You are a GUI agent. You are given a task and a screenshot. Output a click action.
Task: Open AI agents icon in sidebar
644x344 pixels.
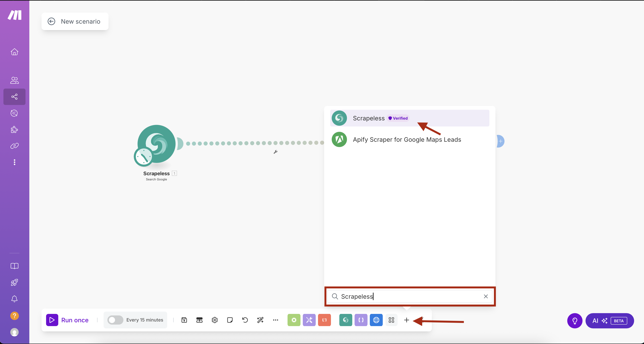pos(14,113)
